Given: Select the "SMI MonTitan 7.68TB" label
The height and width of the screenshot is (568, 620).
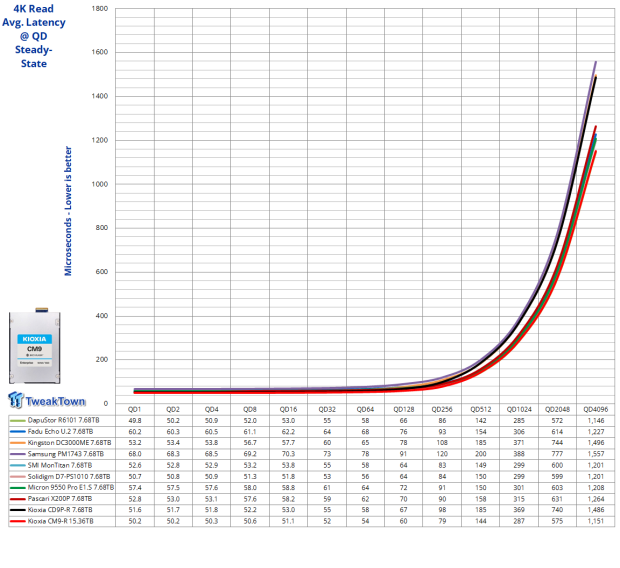Looking at the screenshot, I should [x=60, y=465].
